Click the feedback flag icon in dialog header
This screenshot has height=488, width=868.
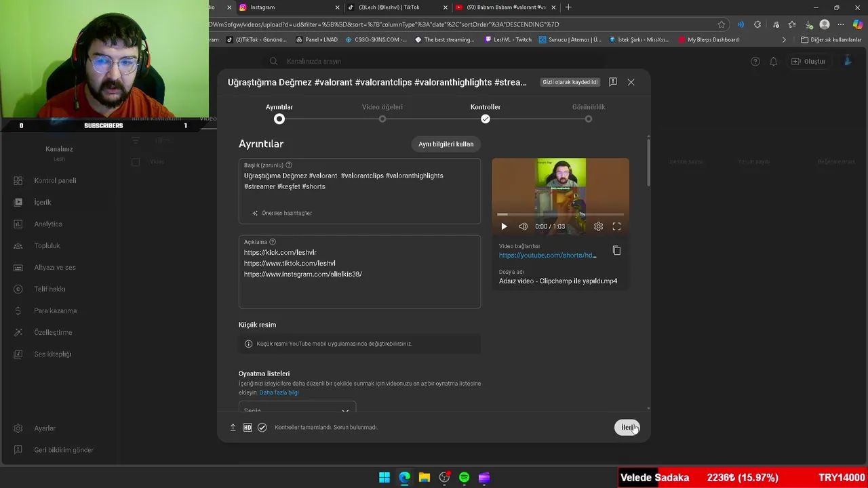pyautogui.click(x=612, y=82)
